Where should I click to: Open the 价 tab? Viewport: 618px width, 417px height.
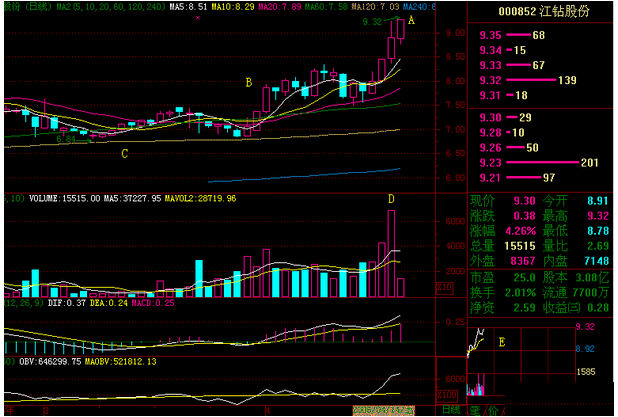pyautogui.click(x=493, y=411)
